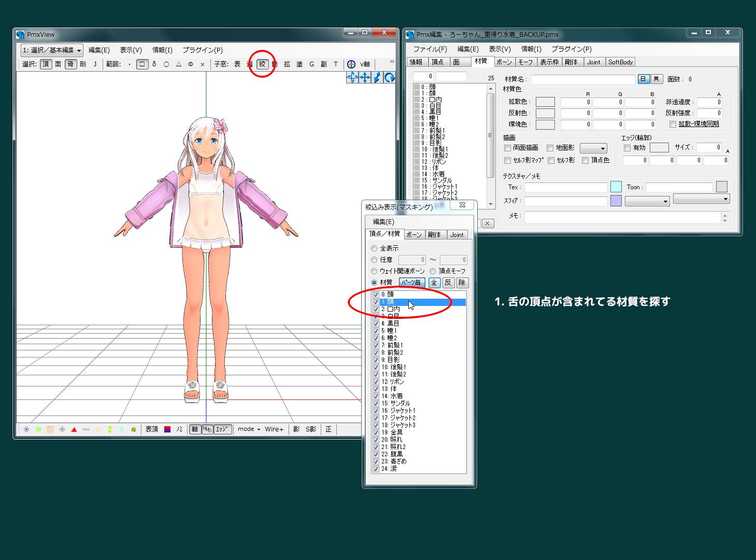756x560 pixels.
Task: Click the 塗 weight paint subwindow icon
Action: [299, 64]
